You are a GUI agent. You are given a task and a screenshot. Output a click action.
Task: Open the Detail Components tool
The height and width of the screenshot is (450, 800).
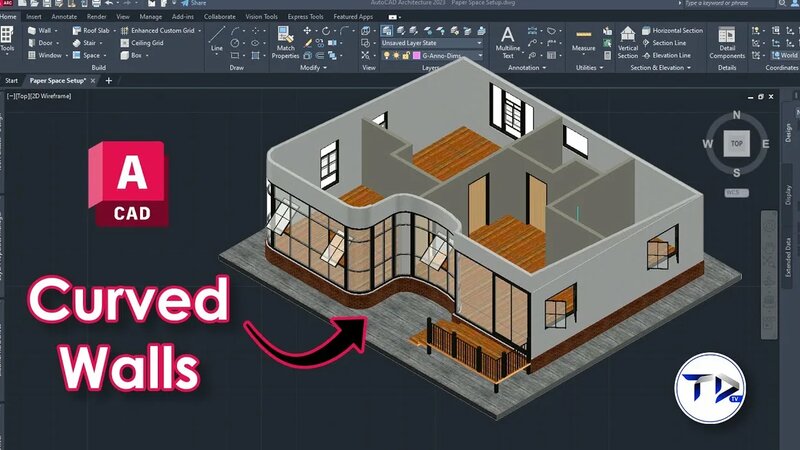click(727, 42)
